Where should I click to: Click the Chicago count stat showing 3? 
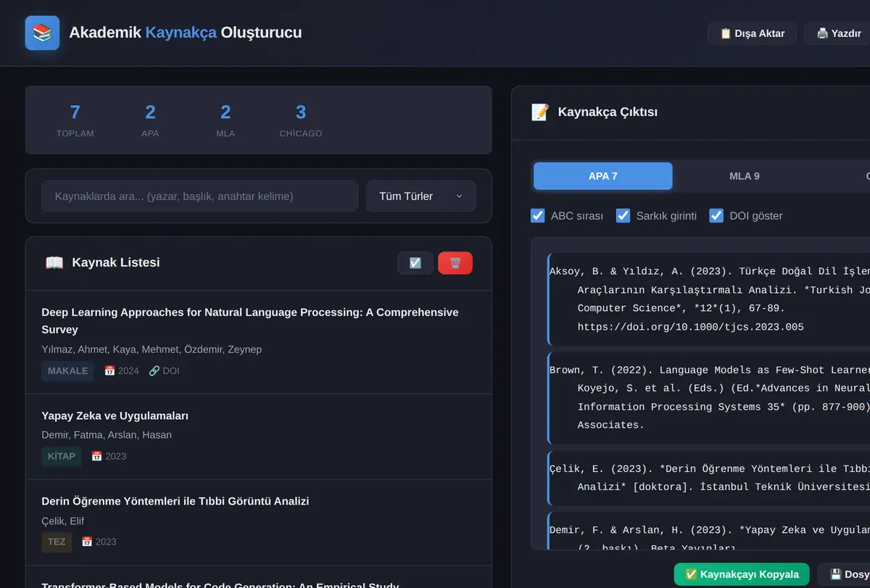coord(301,120)
